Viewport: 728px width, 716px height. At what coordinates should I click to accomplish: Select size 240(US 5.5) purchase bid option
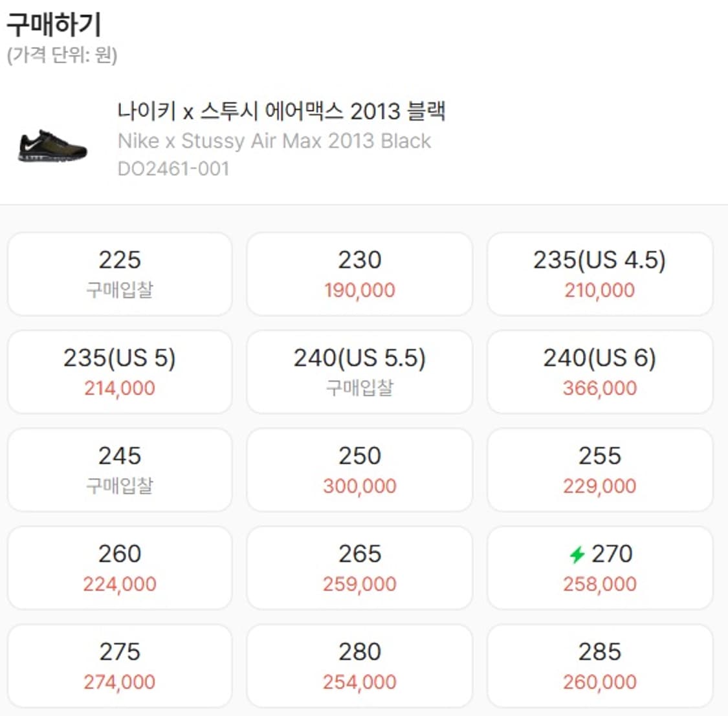click(359, 372)
